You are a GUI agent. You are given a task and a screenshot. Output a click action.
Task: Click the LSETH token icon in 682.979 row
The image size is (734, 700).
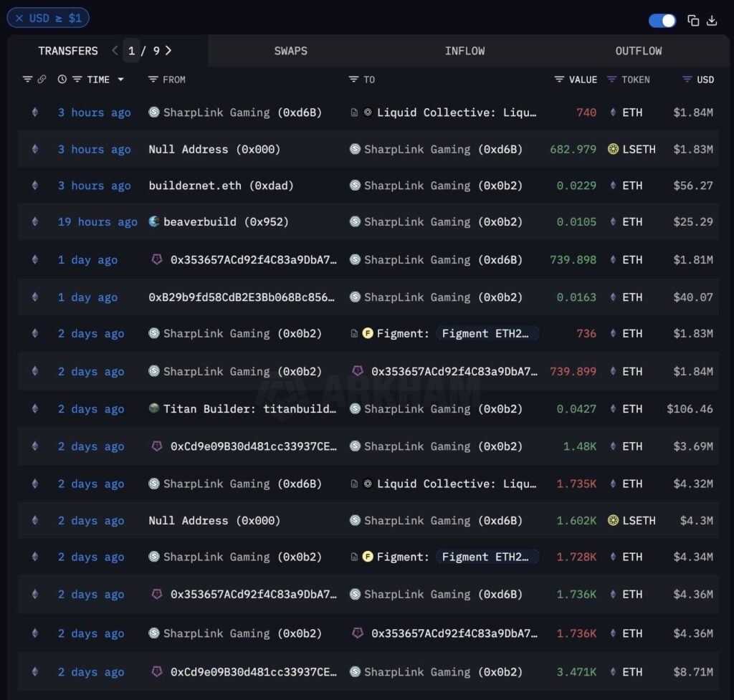pos(613,149)
